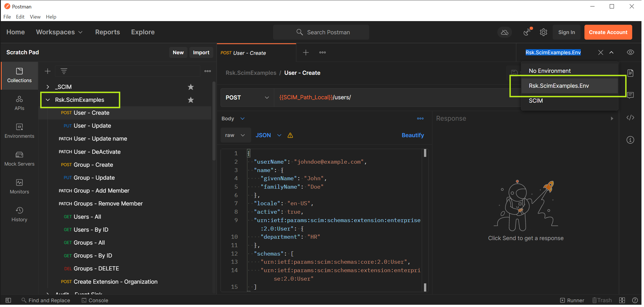The height and width of the screenshot is (307, 644).
Task: Open tab options ellipsis menu
Action: (x=323, y=53)
